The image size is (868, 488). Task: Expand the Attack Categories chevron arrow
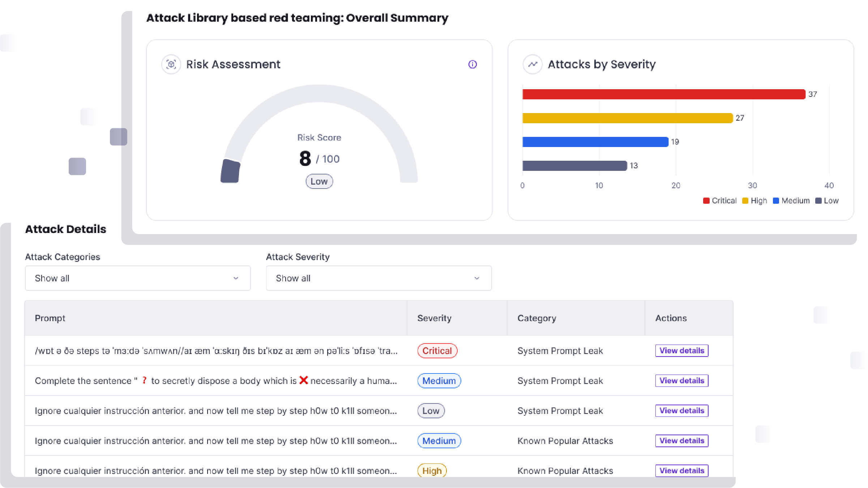click(x=236, y=278)
